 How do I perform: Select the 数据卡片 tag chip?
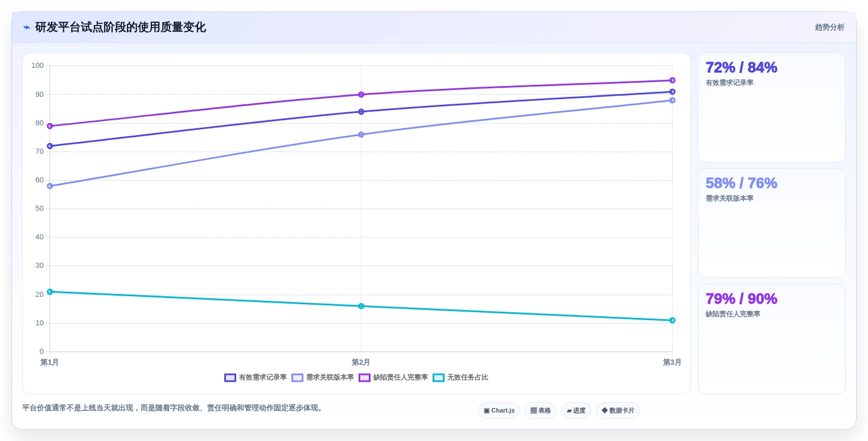(x=618, y=411)
